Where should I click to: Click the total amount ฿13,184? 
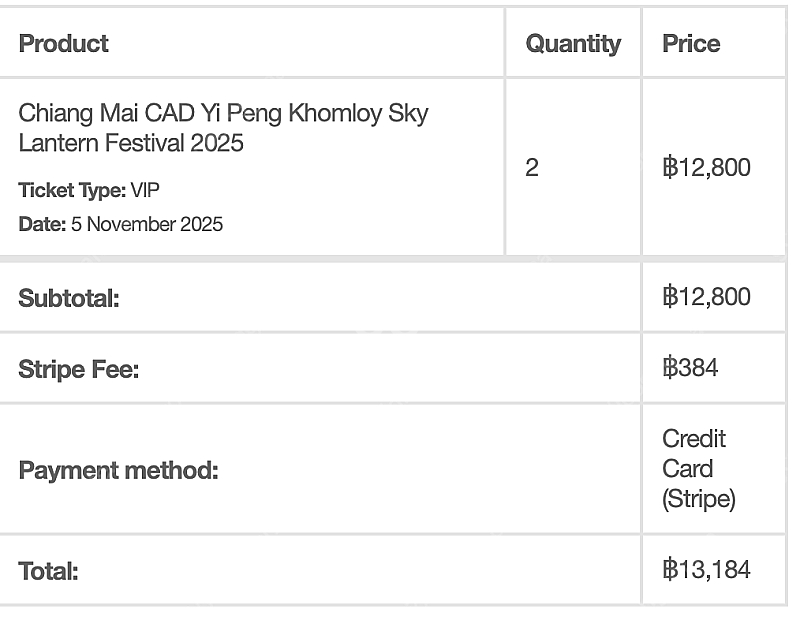[706, 569]
